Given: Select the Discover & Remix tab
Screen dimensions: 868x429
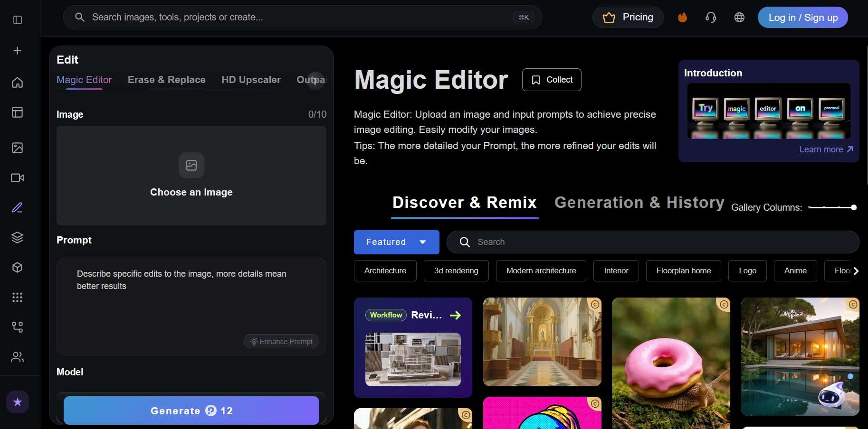Looking at the screenshot, I should pyautogui.click(x=465, y=203).
